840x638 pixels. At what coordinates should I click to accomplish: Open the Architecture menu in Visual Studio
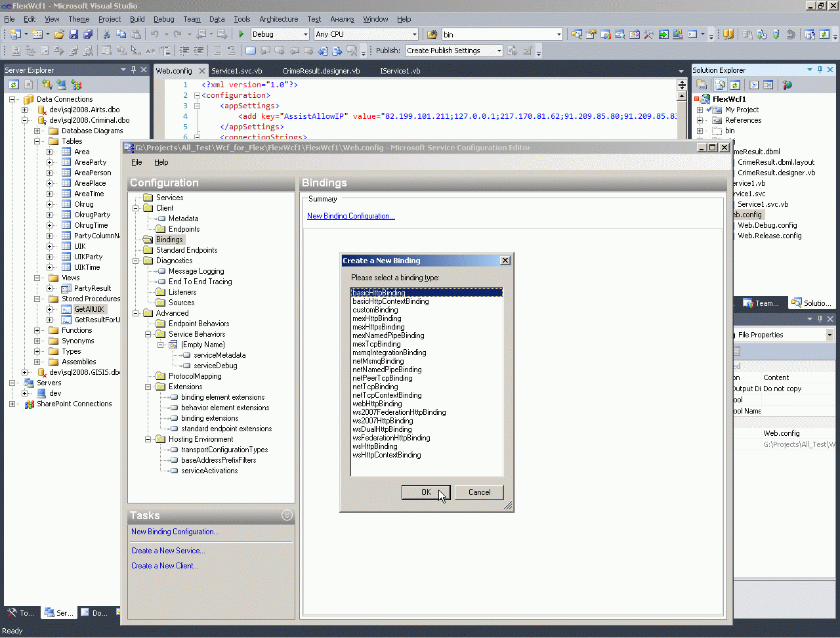click(278, 19)
